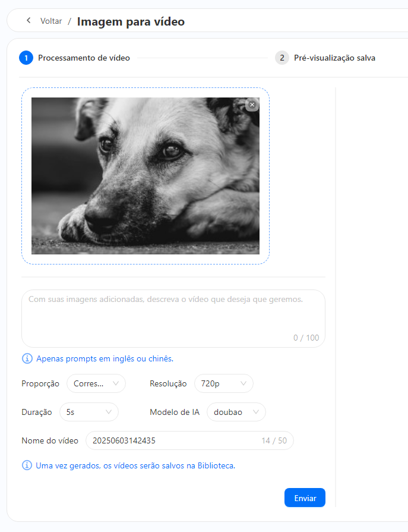Click the Modelo de IA label
The width and height of the screenshot is (408, 532).
pos(175,413)
